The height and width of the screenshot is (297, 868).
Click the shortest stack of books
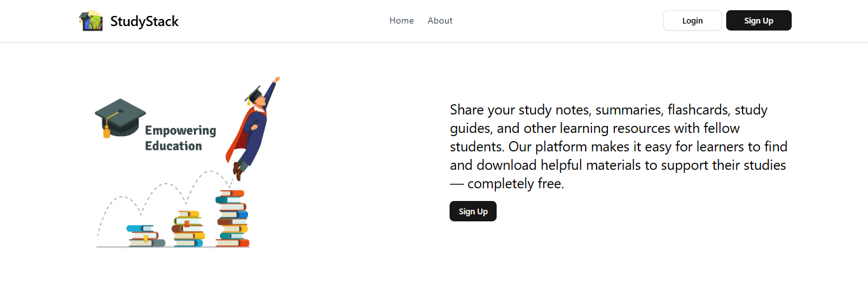click(x=146, y=235)
